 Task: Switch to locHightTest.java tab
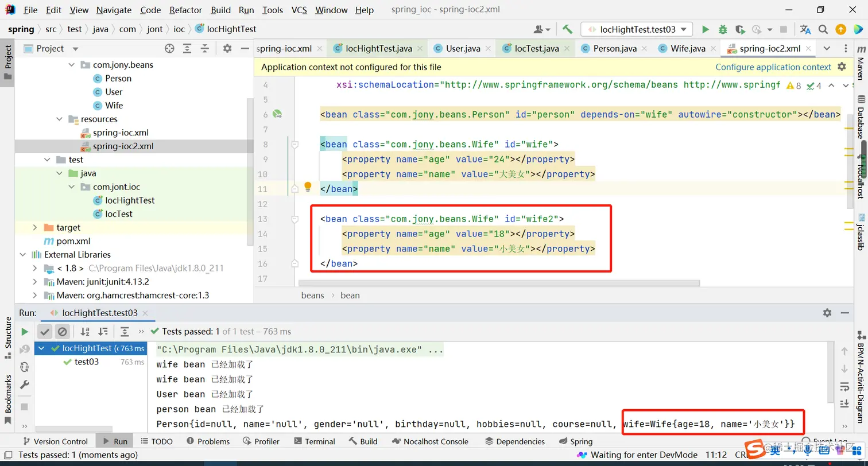coord(378,49)
